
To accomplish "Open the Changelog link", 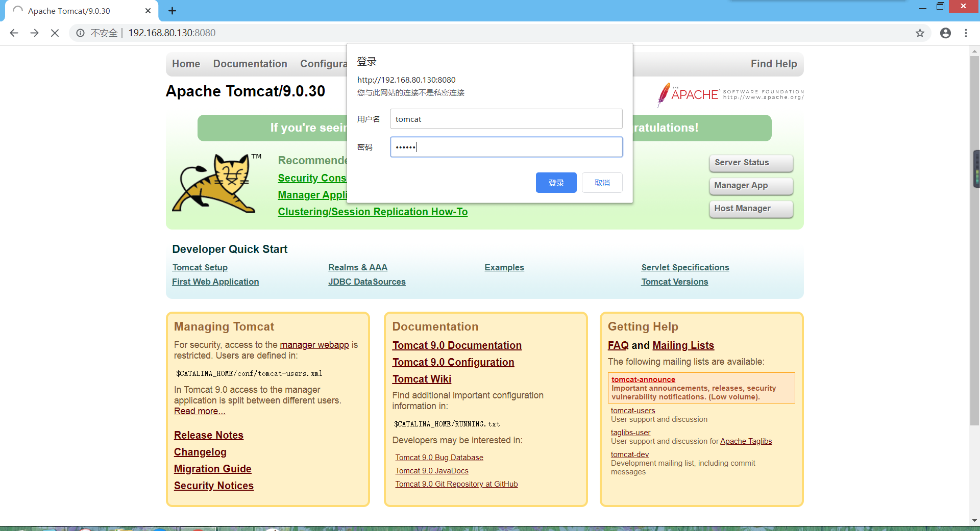I will tap(200, 452).
